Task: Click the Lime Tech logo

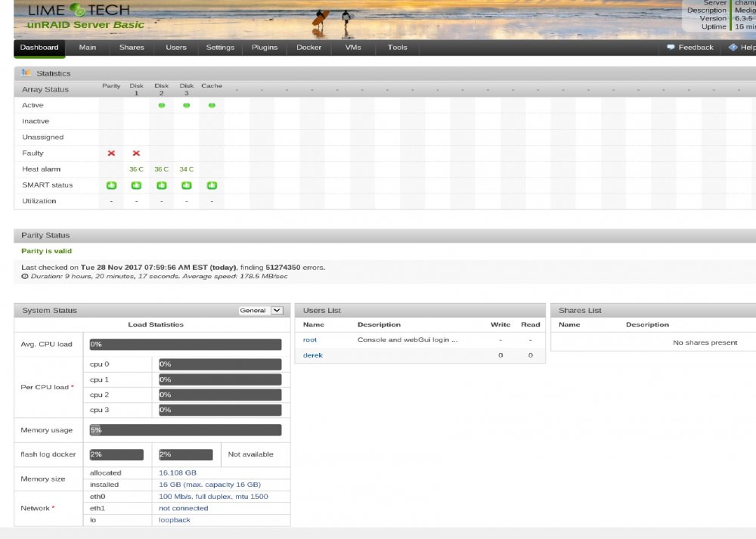Action: point(79,10)
